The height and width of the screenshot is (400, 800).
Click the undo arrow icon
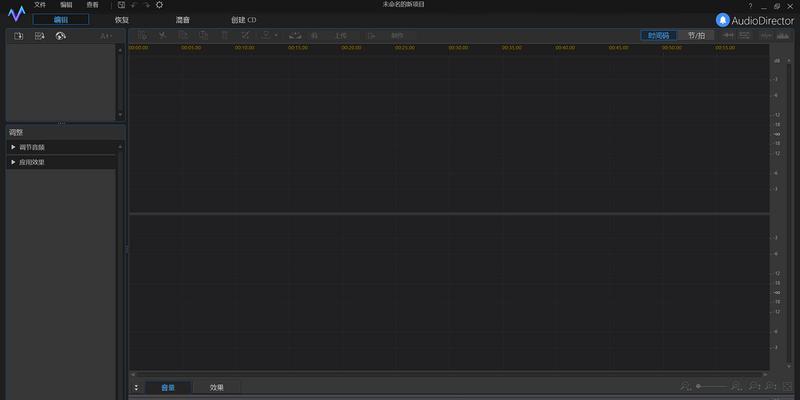pos(134,5)
